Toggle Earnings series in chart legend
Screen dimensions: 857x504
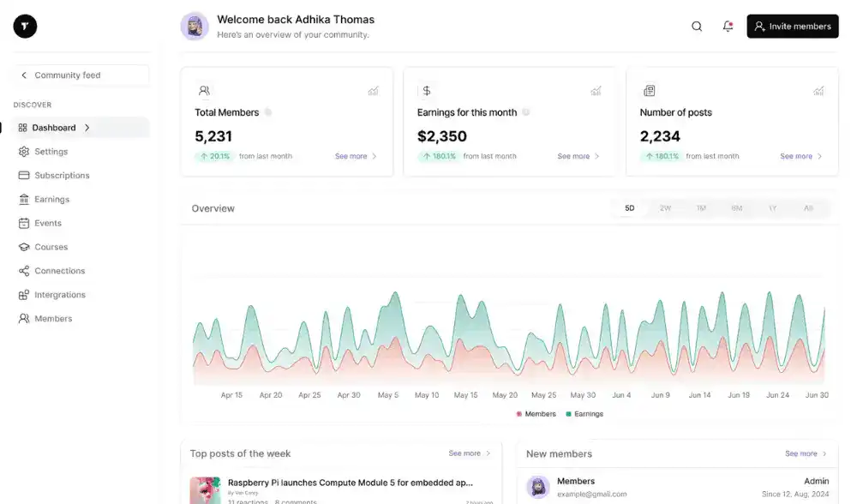[584, 414]
